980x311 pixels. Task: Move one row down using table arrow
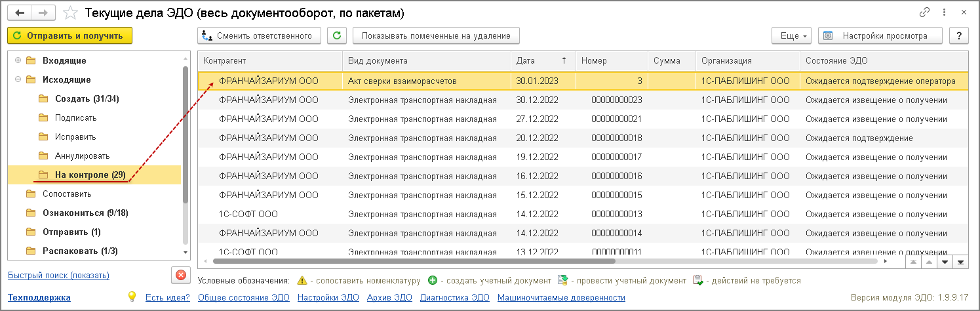coord(944,262)
